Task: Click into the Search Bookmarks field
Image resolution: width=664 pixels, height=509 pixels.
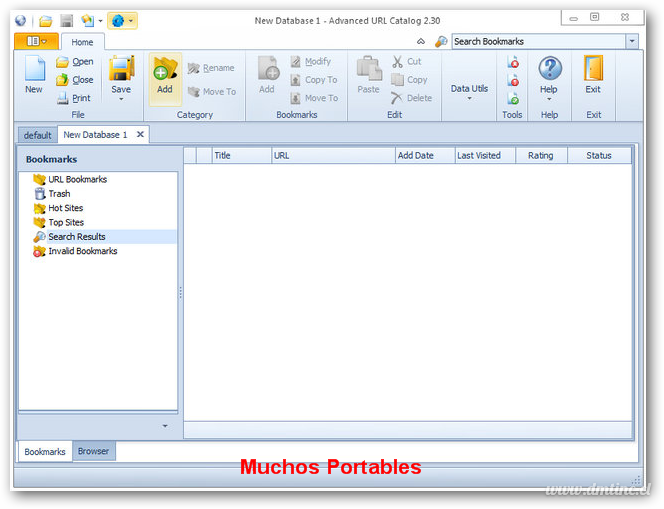Action: point(539,41)
